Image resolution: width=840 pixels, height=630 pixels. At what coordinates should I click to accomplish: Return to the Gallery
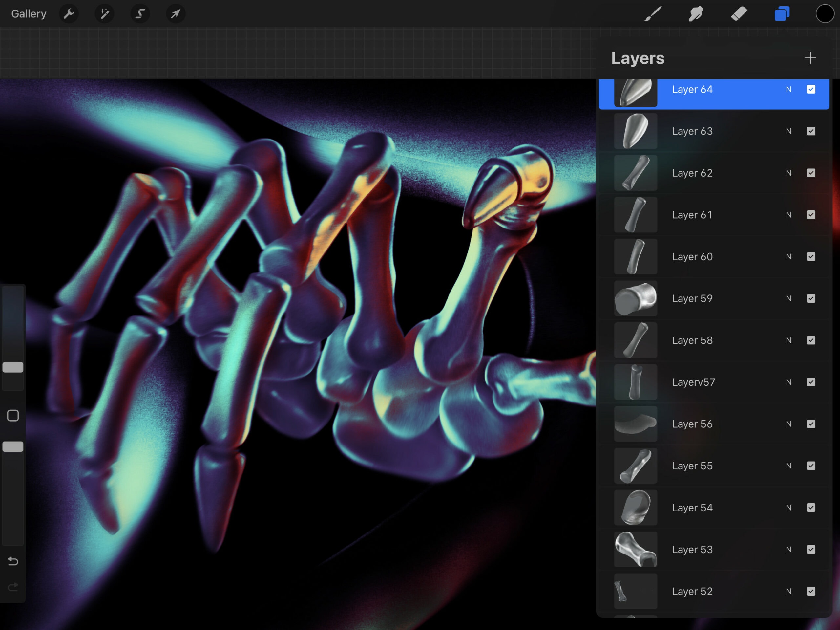29,14
